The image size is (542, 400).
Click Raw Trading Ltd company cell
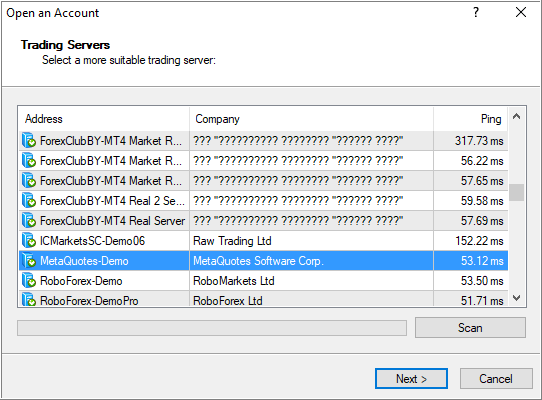click(x=311, y=241)
